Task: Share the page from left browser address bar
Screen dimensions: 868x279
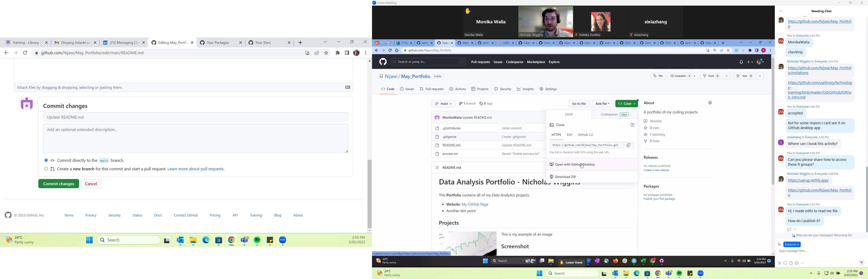Action: pyautogui.click(x=317, y=53)
